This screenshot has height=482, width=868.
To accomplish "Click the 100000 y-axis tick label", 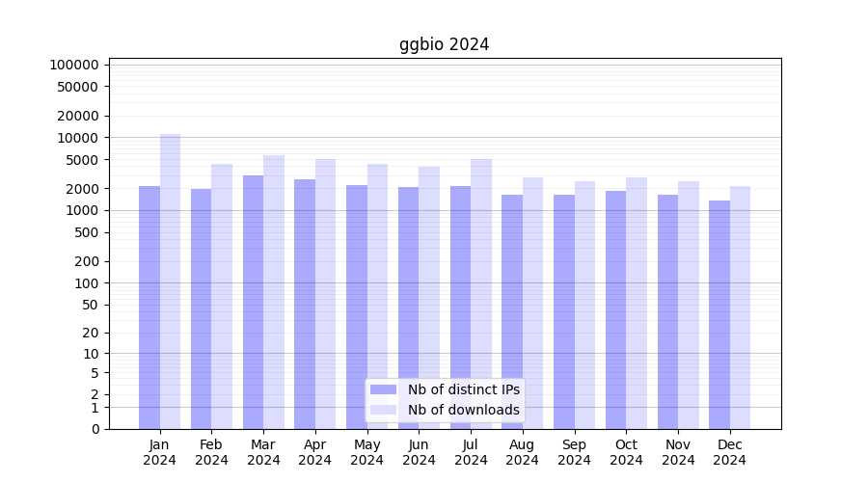I will pyautogui.click(x=74, y=65).
